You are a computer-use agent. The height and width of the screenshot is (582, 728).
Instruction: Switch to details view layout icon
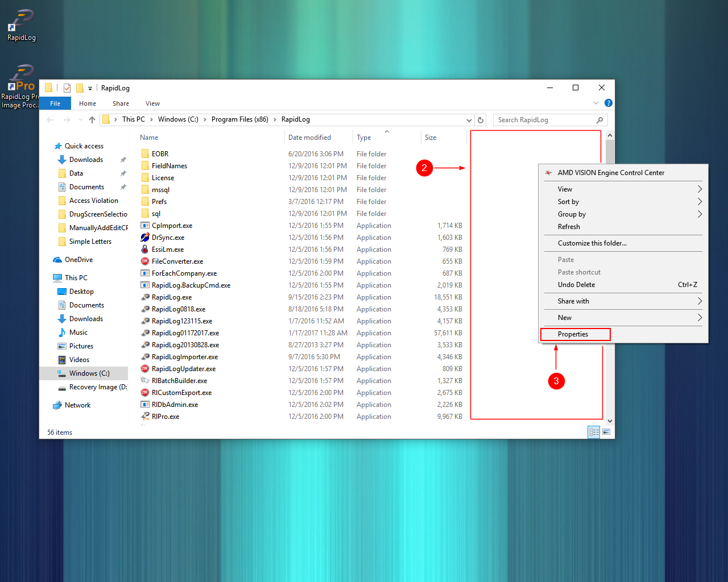pyautogui.click(x=594, y=433)
